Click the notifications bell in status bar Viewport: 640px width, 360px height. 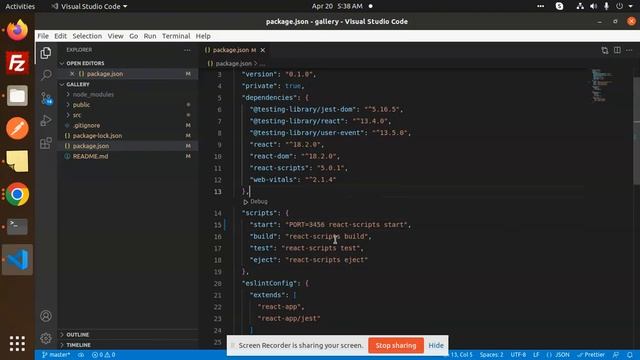(x=630, y=355)
